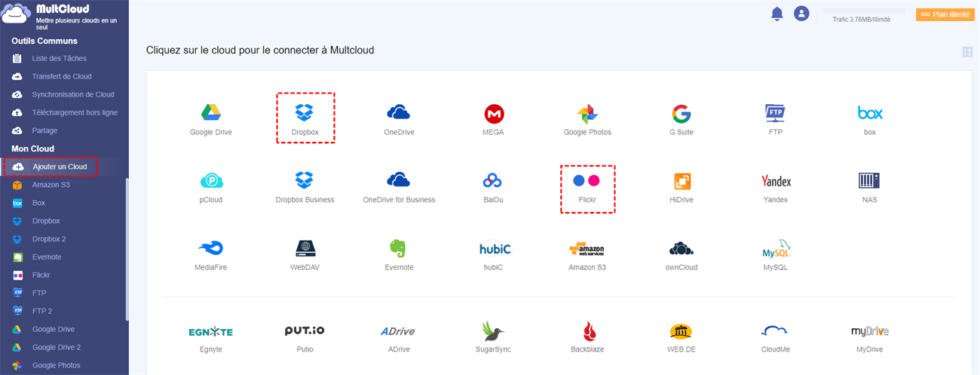This screenshot has height=375, width=980.
Task: Select the G Suite icon
Action: point(681,113)
